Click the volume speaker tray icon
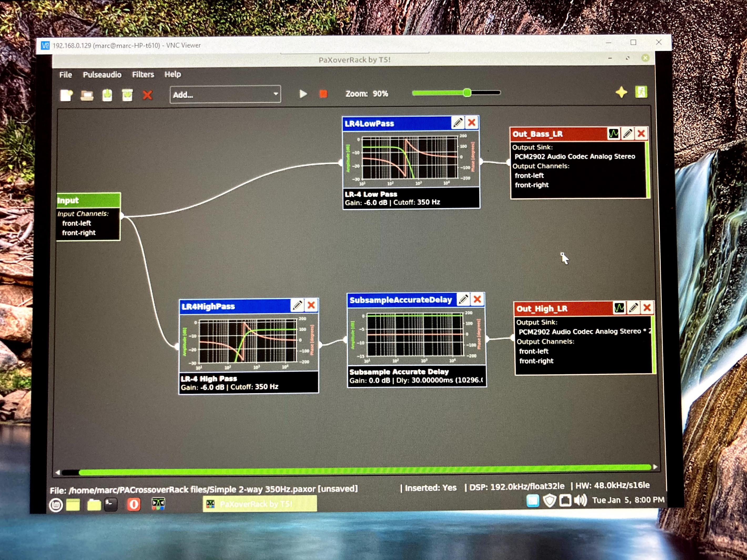747x560 pixels. tap(580, 500)
